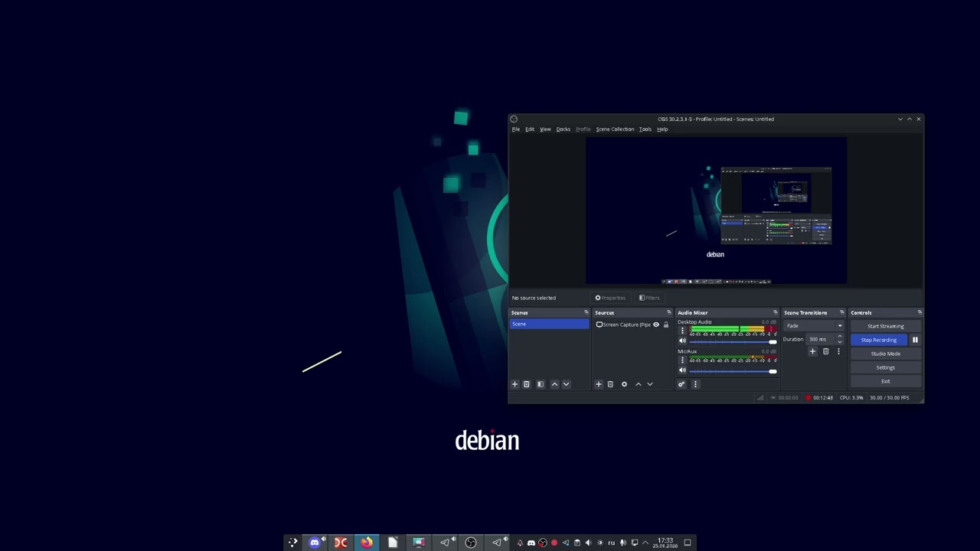Open Firefox from the taskbar
The width and height of the screenshot is (980, 551).
point(367,543)
